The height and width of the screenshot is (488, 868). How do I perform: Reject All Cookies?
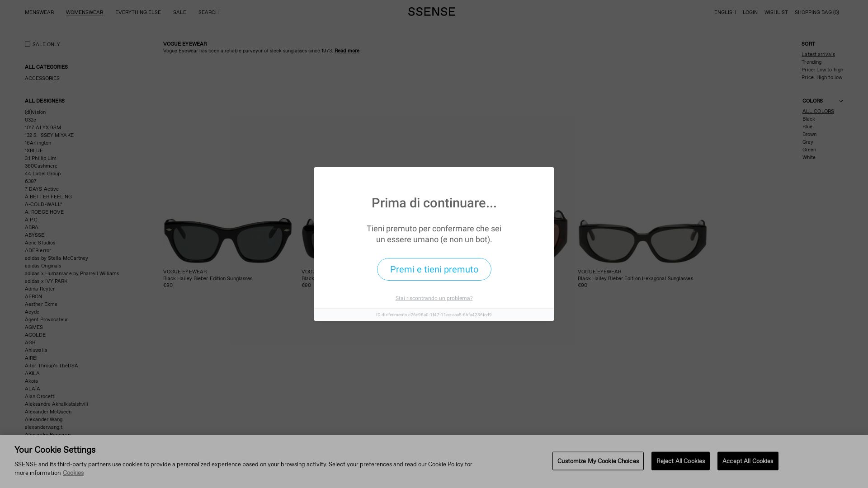680,461
